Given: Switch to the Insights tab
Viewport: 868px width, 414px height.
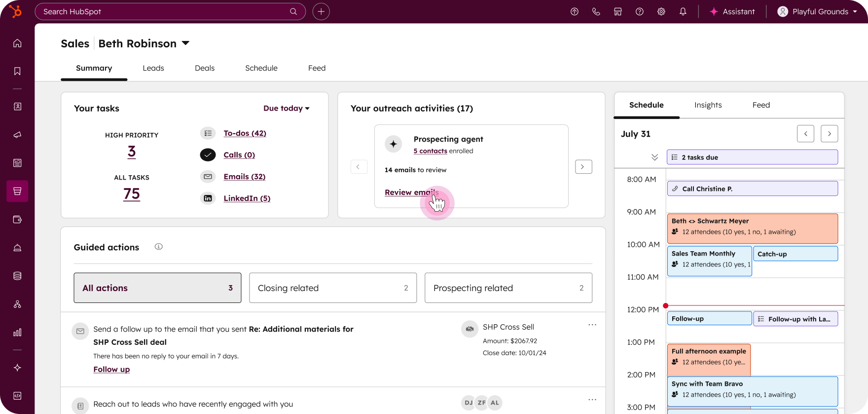Looking at the screenshot, I should pos(708,105).
